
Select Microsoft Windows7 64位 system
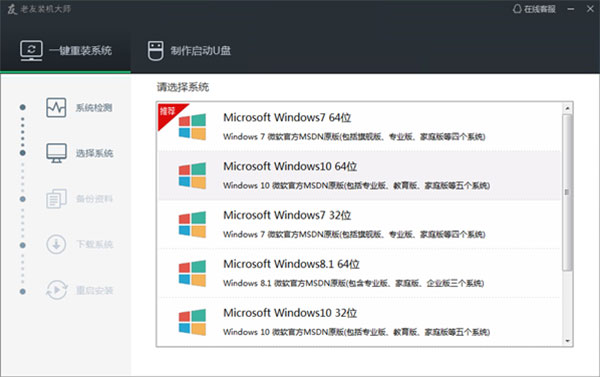pos(359,127)
